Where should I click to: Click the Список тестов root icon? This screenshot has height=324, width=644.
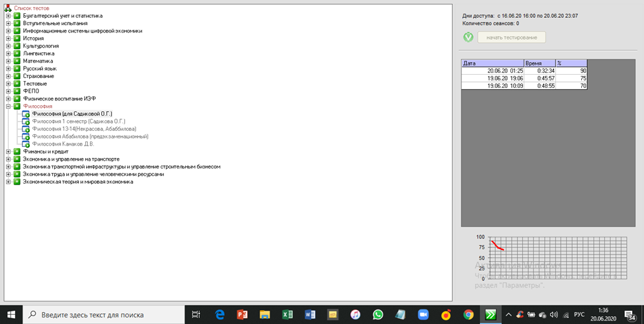click(8, 8)
